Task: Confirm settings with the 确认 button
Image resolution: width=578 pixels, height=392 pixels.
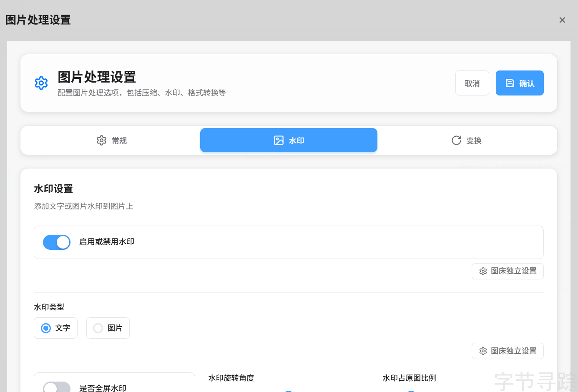Action: point(520,83)
